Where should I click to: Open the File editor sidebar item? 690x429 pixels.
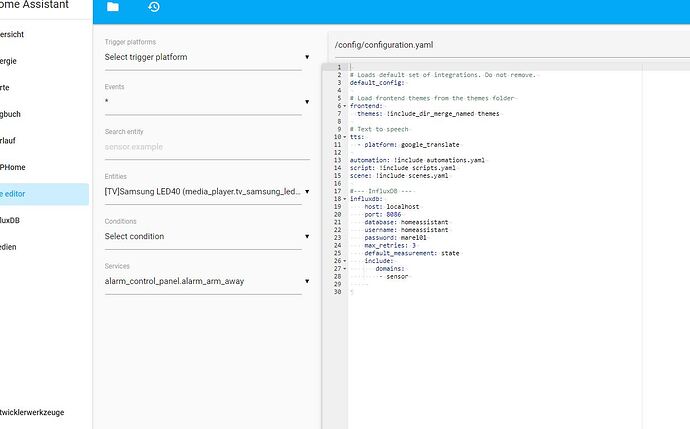point(44,194)
